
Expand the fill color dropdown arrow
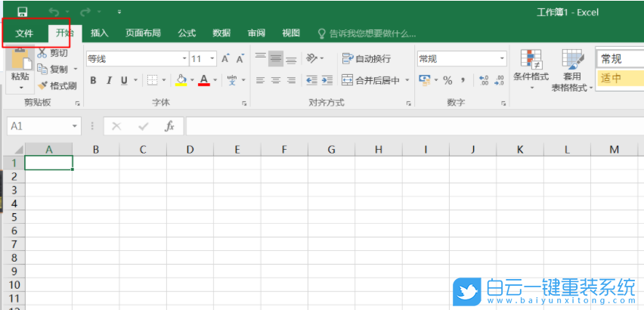(192, 80)
